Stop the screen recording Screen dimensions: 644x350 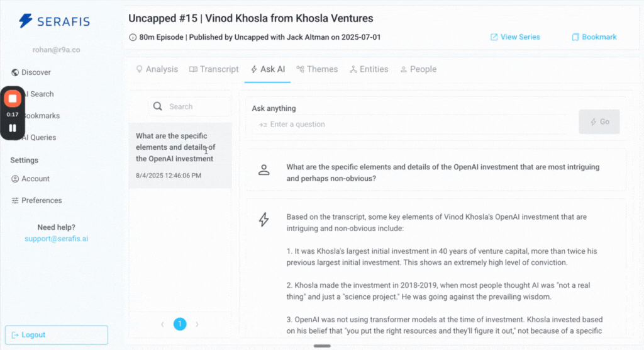pos(13,99)
